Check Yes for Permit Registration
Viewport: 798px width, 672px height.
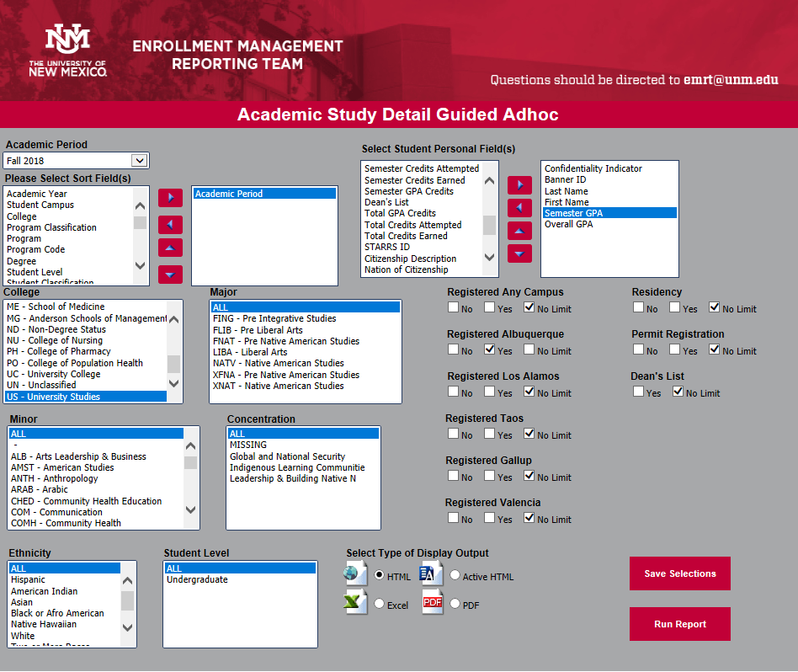click(x=675, y=349)
